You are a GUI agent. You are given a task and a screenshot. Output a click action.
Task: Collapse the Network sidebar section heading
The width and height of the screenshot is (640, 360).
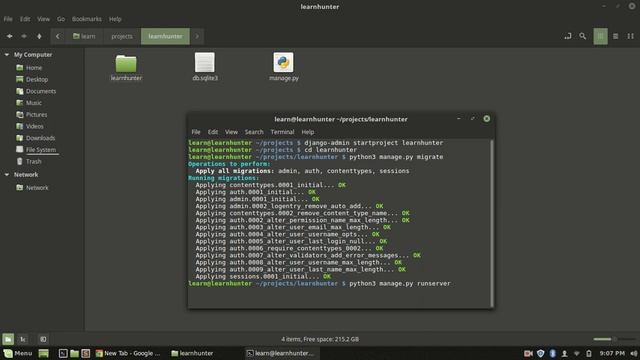[7, 174]
